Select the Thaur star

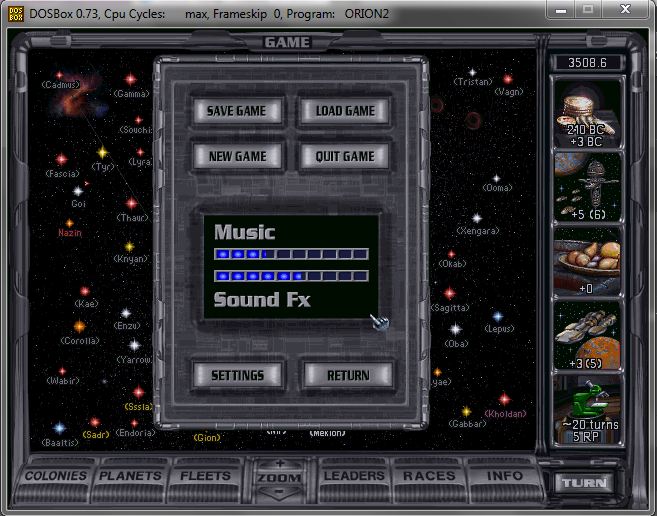[x=132, y=204]
